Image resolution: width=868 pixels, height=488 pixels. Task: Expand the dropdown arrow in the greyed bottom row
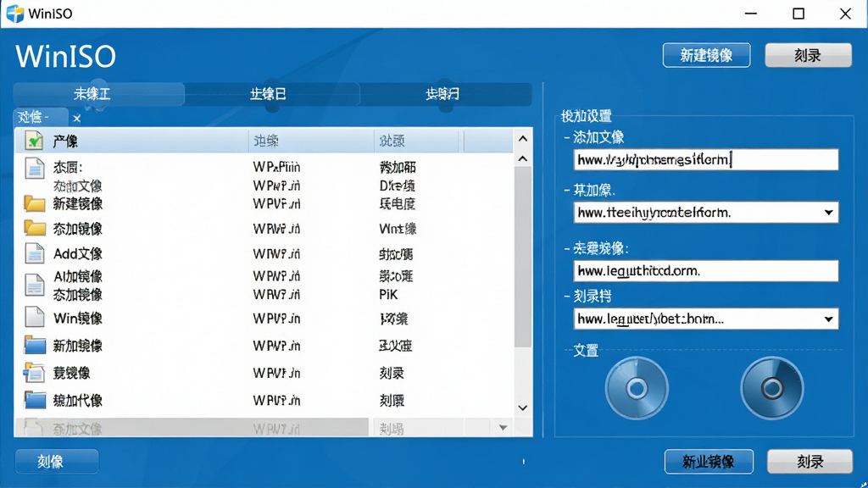click(x=503, y=427)
